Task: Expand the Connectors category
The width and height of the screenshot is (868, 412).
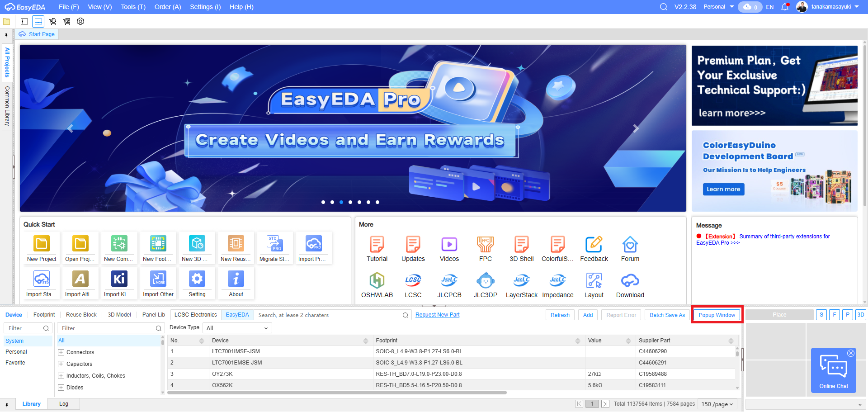Action: 61,352
